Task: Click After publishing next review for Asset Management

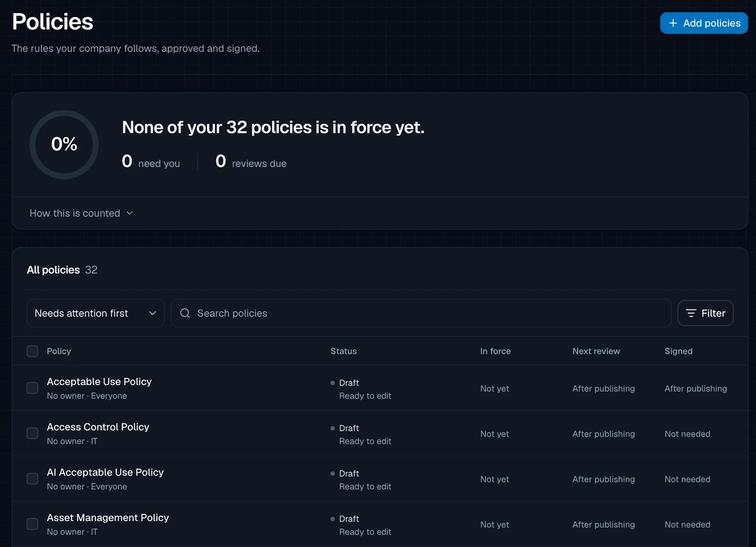Action: 603,524
